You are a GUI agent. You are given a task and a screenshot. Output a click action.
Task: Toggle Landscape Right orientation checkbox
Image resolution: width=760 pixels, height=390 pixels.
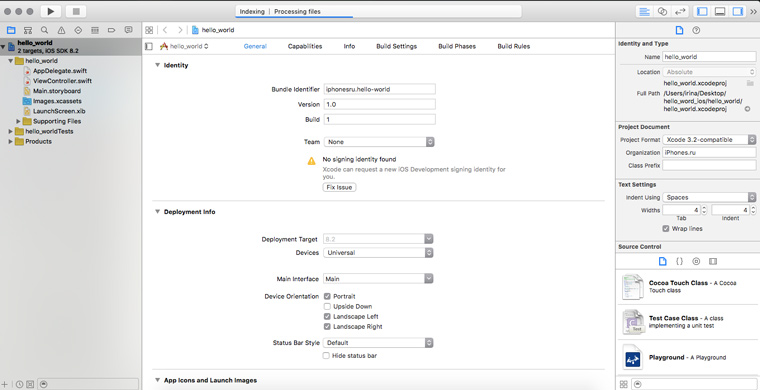click(x=327, y=327)
